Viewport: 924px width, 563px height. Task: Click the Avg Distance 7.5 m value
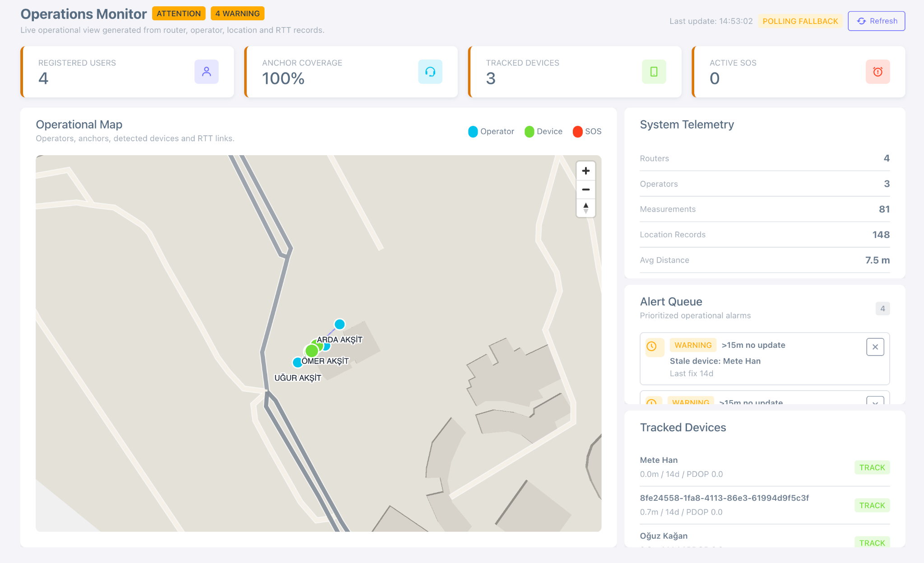(x=877, y=260)
